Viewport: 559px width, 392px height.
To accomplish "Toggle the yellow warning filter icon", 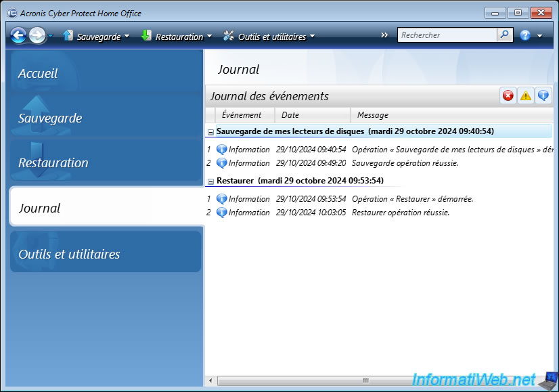I will point(525,96).
